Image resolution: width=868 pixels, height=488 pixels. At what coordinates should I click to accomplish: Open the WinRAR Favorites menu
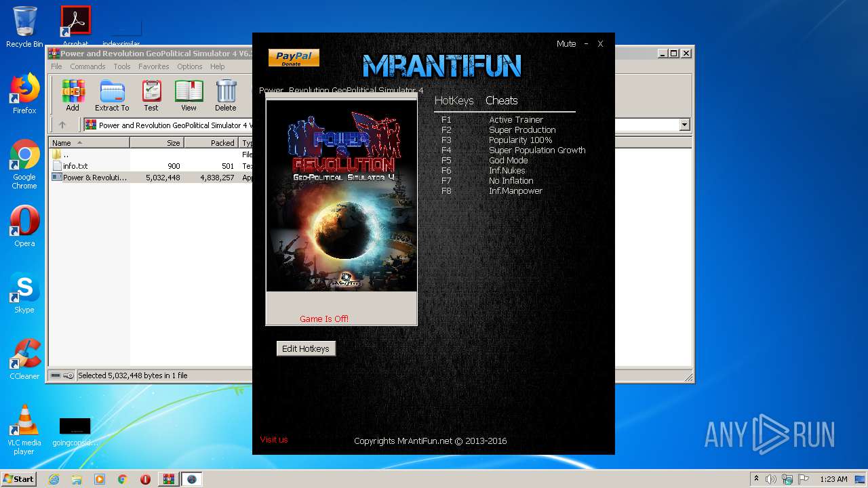click(x=154, y=66)
